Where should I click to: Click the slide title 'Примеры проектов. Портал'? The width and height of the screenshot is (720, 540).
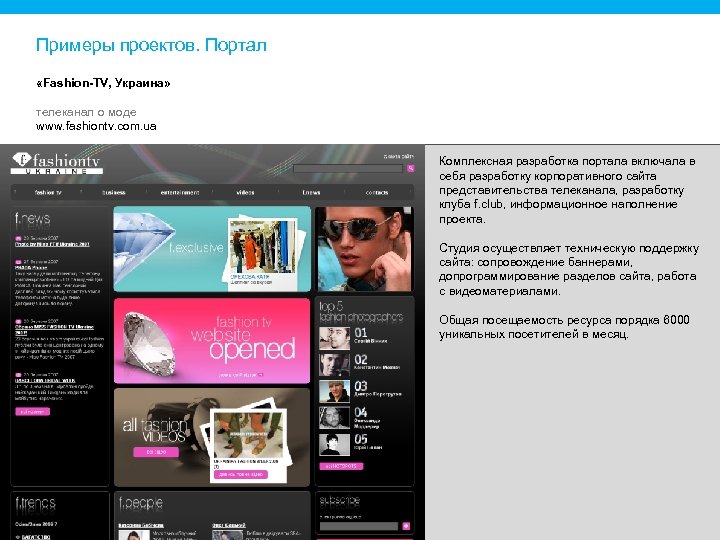pyautogui.click(x=151, y=45)
